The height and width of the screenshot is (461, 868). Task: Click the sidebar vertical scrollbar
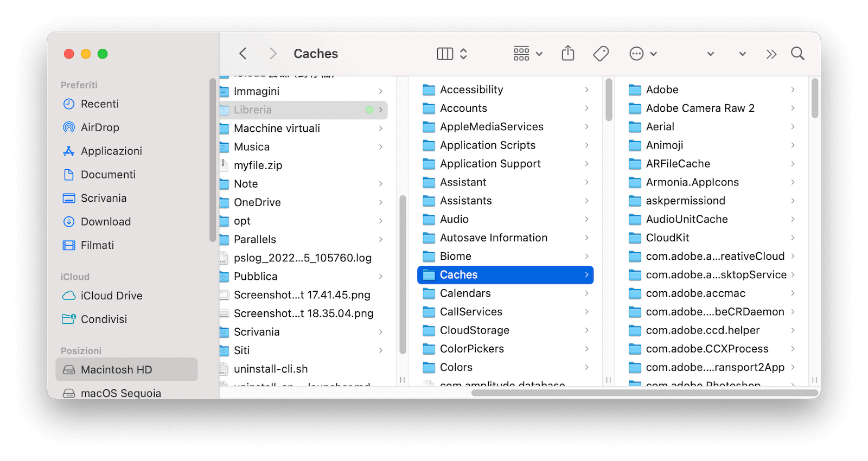[x=212, y=160]
